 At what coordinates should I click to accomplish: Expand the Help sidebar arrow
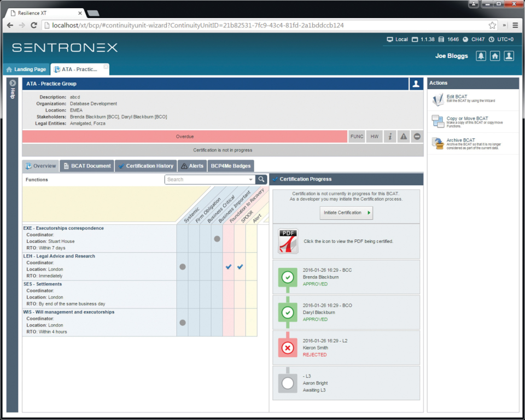click(13, 83)
